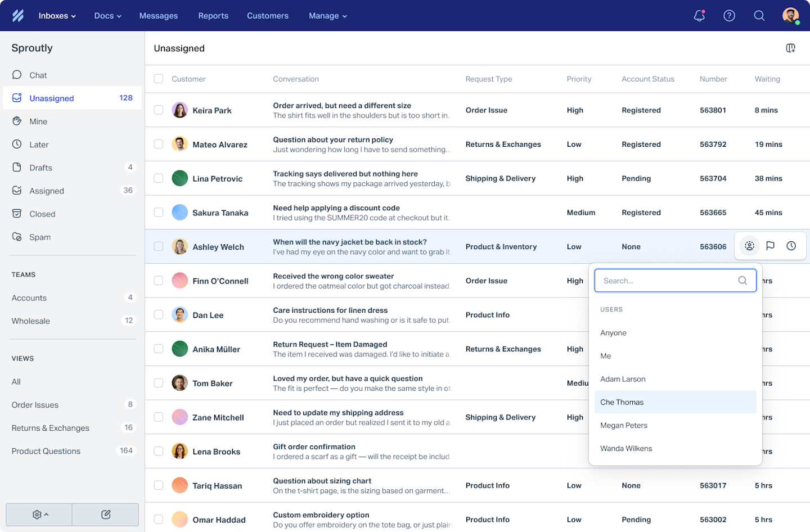Open conversation "Question about sizing chart"
Viewport: 810px width, 532px height.
point(322,481)
